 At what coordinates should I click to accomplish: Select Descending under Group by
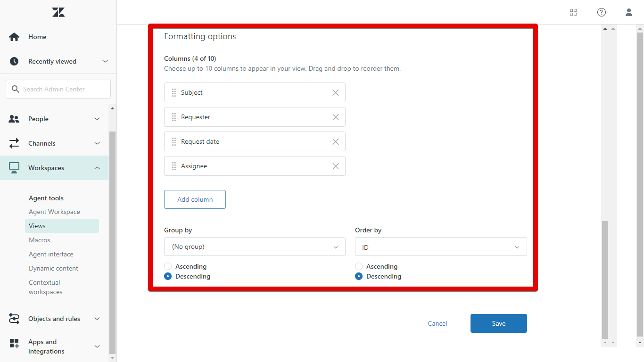tap(168, 276)
